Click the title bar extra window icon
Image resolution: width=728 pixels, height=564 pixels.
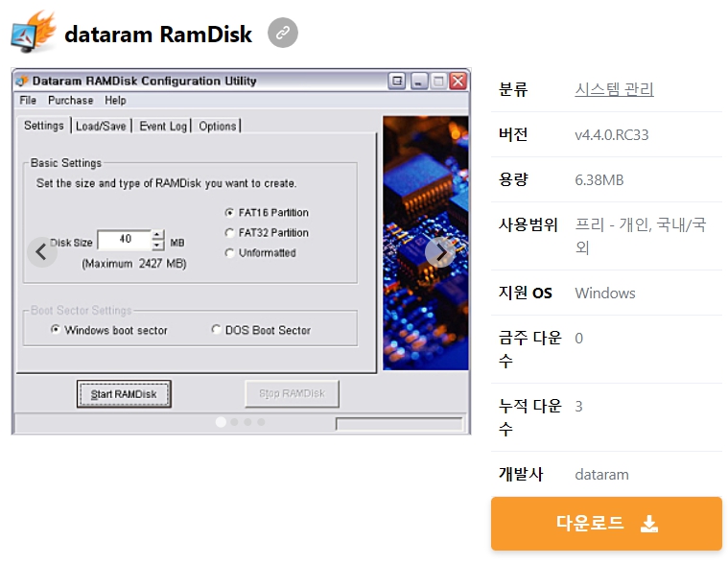click(397, 82)
